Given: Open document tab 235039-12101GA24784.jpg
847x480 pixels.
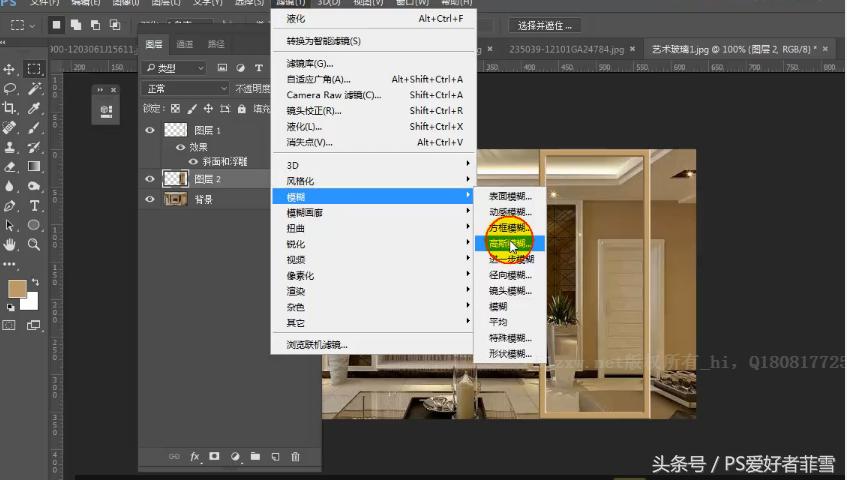Looking at the screenshot, I should 566,49.
